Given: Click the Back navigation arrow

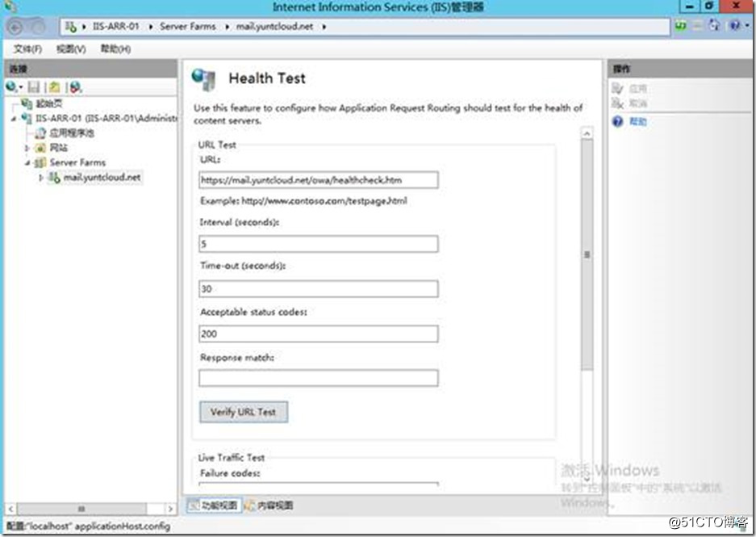Looking at the screenshot, I should click(x=15, y=27).
